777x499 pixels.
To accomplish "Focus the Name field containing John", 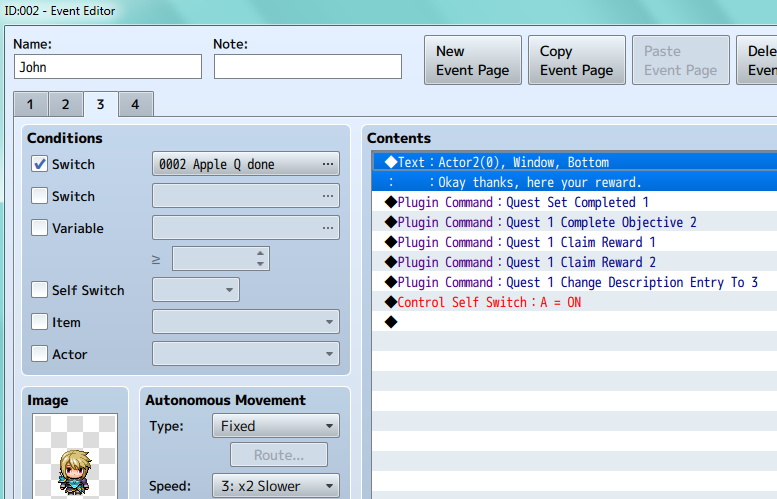I will pos(108,67).
